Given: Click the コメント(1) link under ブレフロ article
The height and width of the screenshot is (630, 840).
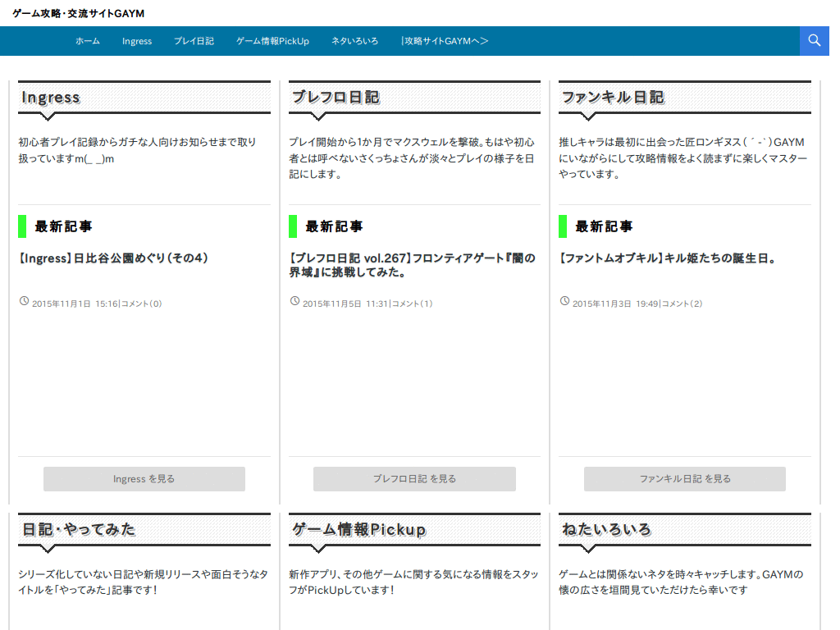Looking at the screenshot, I should [x=413, y=304].
